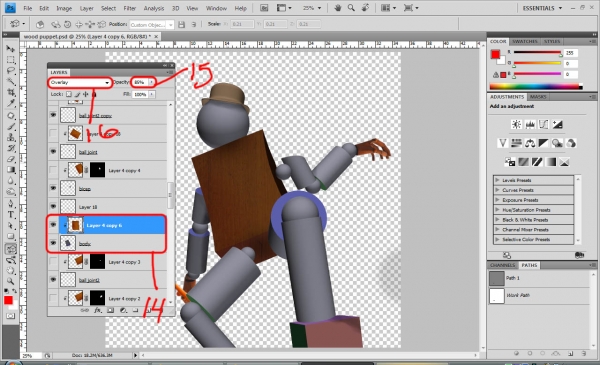Open the layer Opacity slider arrow
This screenshot has width=600, height=365.
[152, 82]
